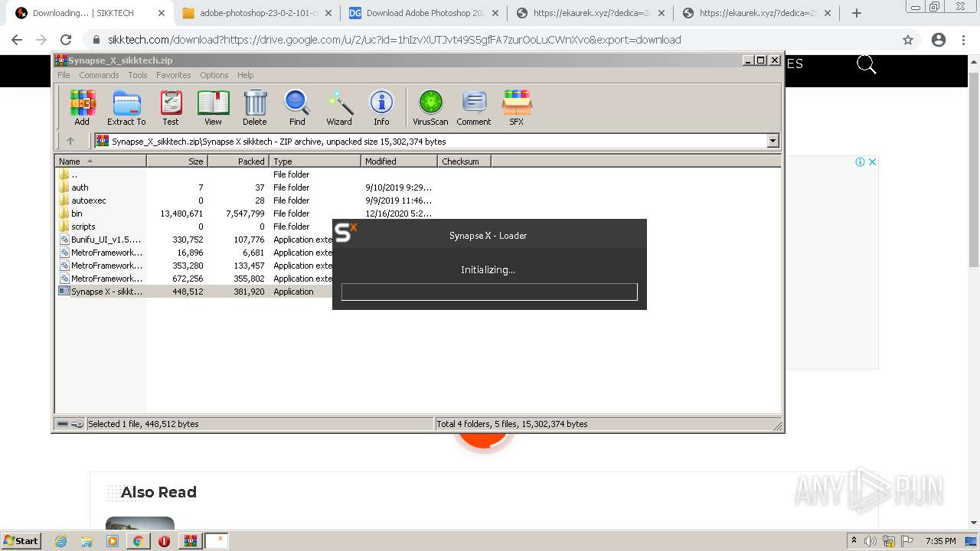Open the Help menu
This screenshot has height=551, width=980.
245,75
